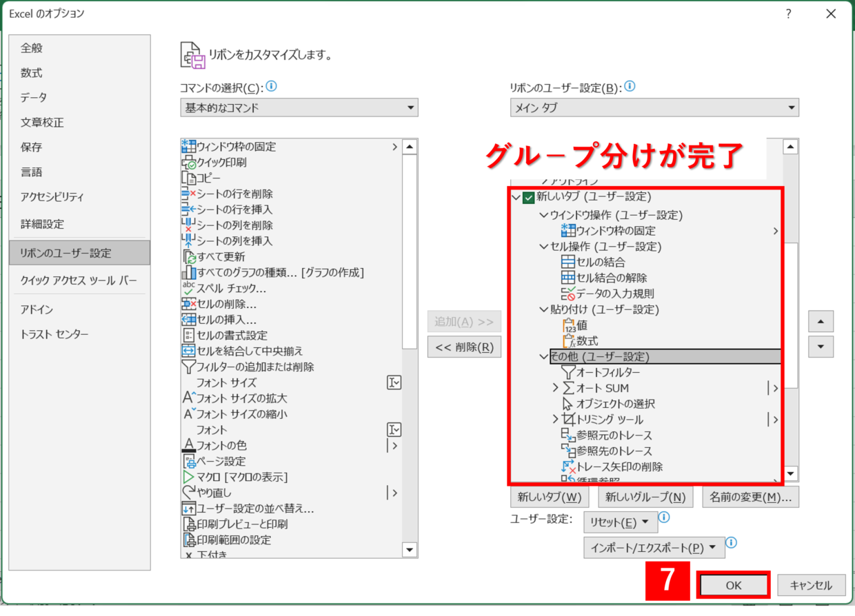Select the セルの結合 icon in the ribbon tree

tap(568, 263)
